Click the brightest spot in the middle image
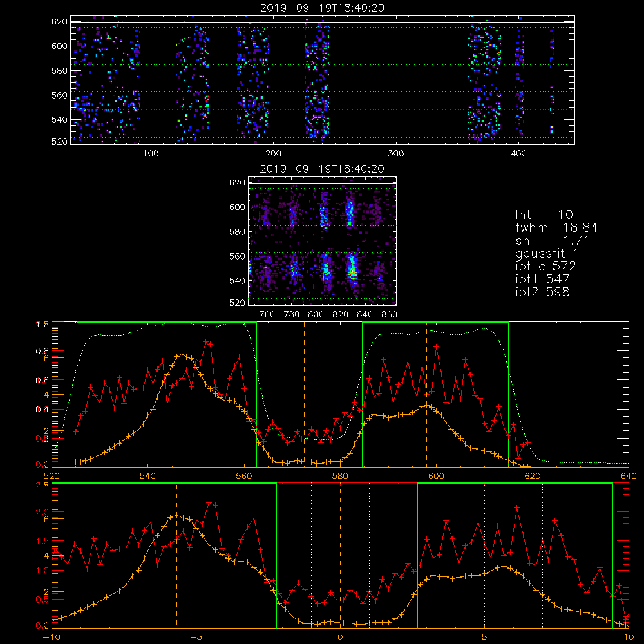Viewport: 644px width, 644px height. [352, 272]
